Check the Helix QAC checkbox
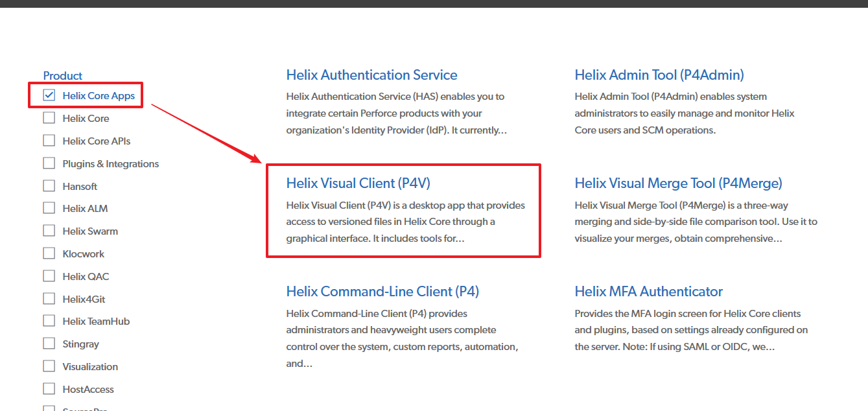Viewport: 868px width, 411px height. pyautogui.click(x=49, y=276)
